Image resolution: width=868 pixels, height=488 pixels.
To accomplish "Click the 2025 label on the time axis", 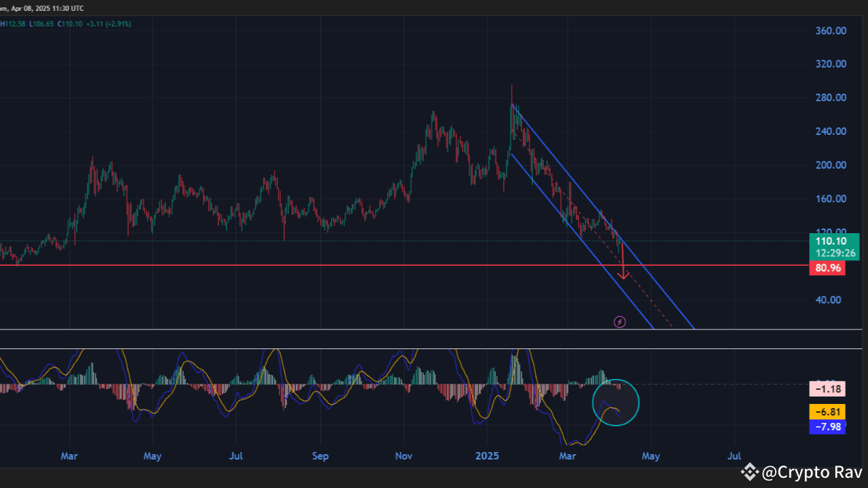I will (487, 456).
